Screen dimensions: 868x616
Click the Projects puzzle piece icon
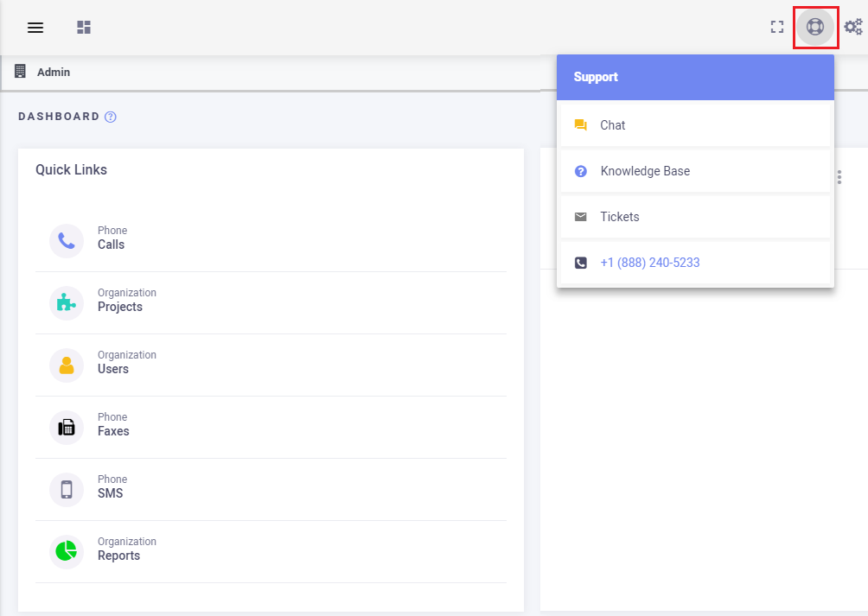pos(67,303)
